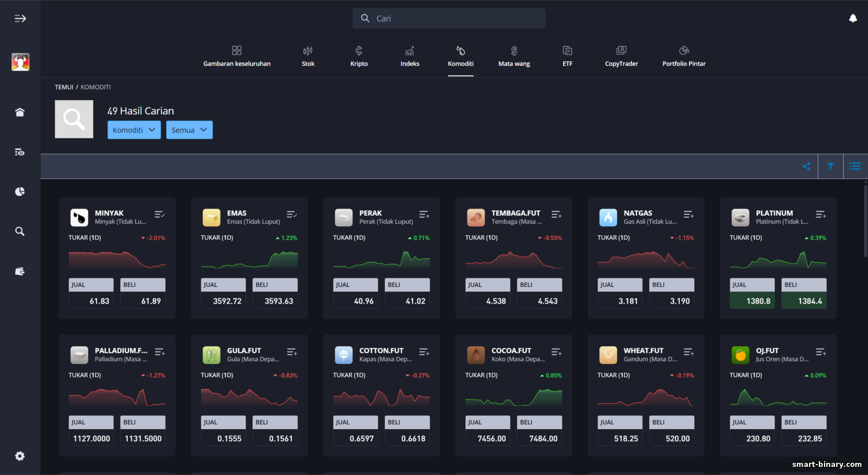Click the page's vertical scrollbar
Viewport: 868px width, 475px height.
(x=865, y=220)
